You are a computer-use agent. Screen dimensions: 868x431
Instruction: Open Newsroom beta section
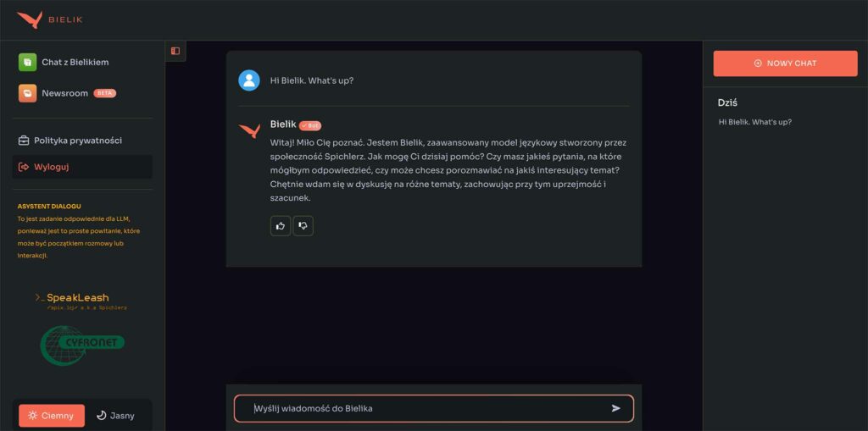65,93
